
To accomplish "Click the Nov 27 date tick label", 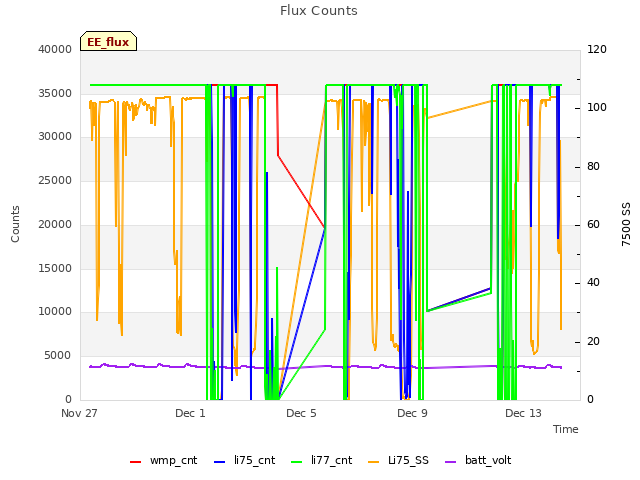I will [x=79, y=413].
